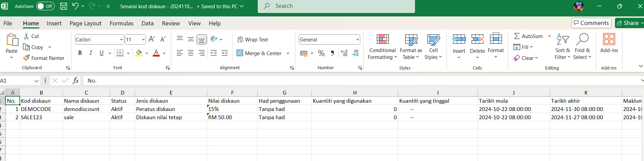The width and height of the screenshot is (644, 161).
Task: Click the Format Painter brush icon
Action: coord(26,58)
